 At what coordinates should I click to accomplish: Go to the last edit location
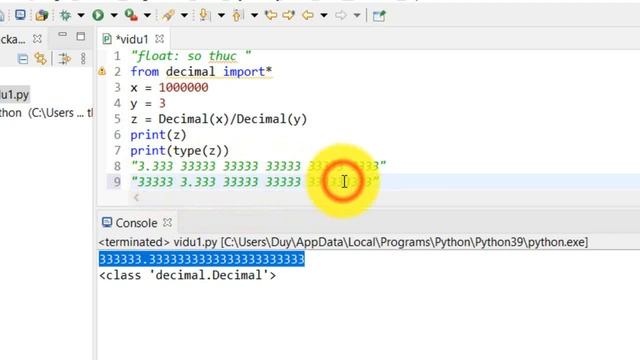pyautogui.click(x=271, y=16)
